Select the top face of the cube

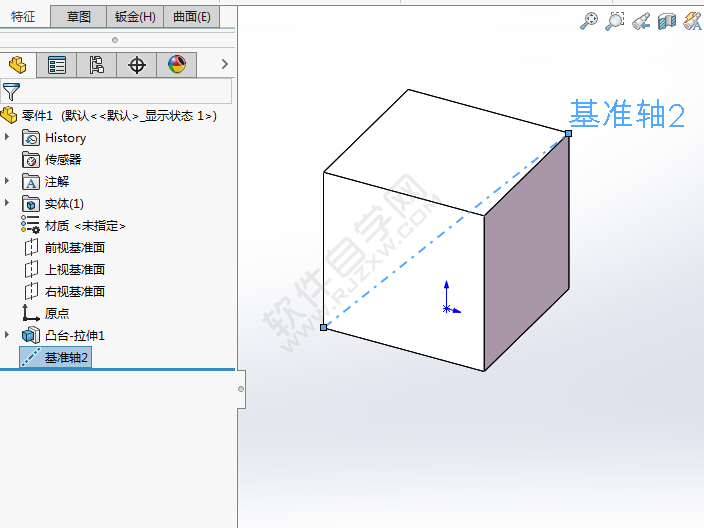pyautogui.click(x=444, y=150)
